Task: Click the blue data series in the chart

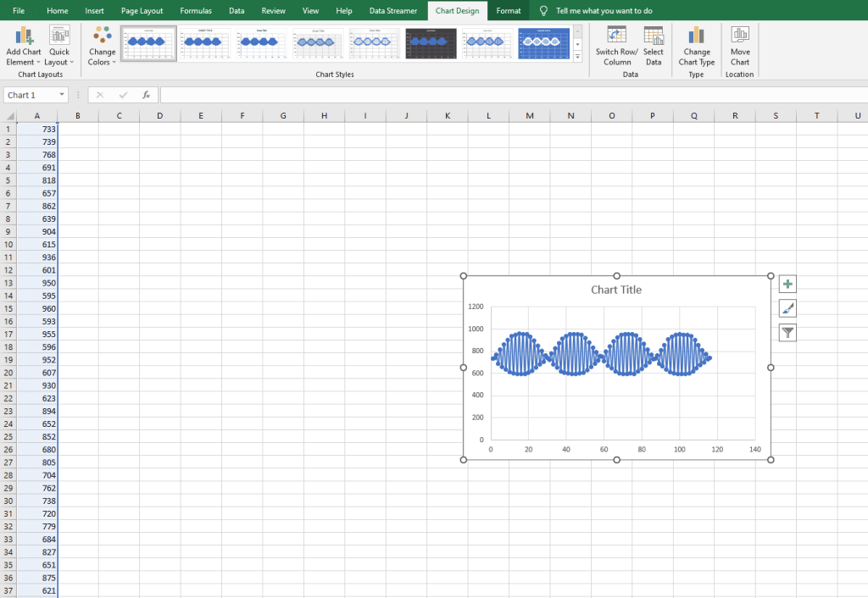Action: click(601, 354)
